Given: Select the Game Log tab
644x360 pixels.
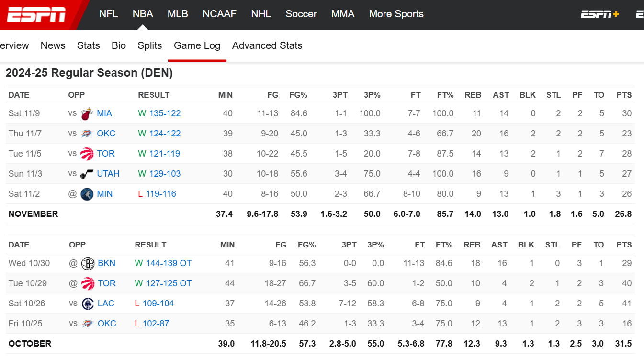Looking at the screenshot, I should 197,46.
